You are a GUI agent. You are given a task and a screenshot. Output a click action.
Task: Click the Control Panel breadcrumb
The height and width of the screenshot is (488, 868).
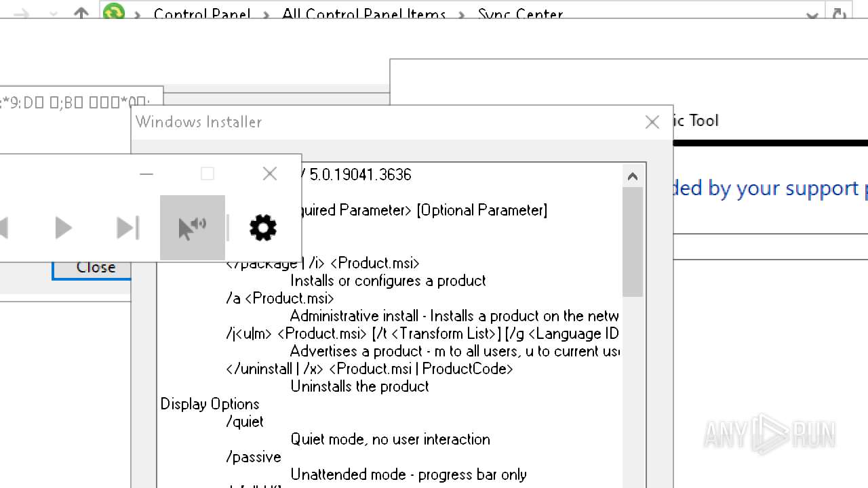tap(202, 14)
